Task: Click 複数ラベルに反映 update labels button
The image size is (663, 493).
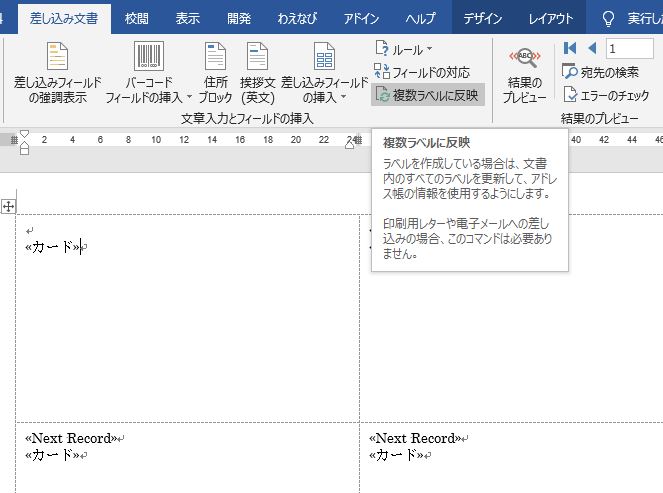Action: (x=427, y=95)
